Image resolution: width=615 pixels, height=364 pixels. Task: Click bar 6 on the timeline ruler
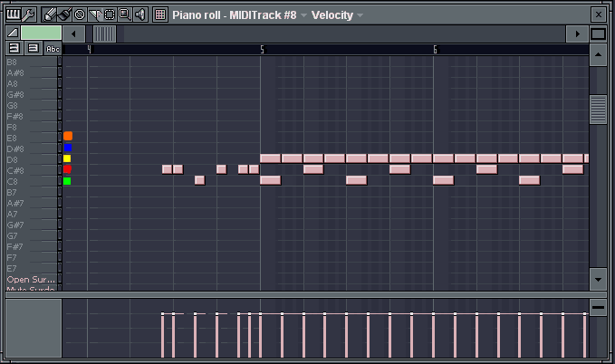coord(435,50)
